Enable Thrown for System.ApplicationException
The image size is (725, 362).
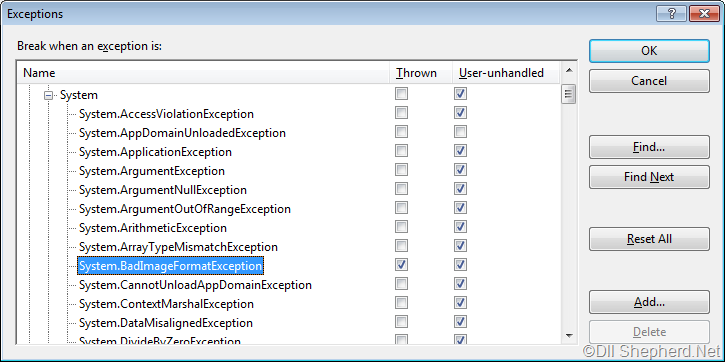point(401,151)
